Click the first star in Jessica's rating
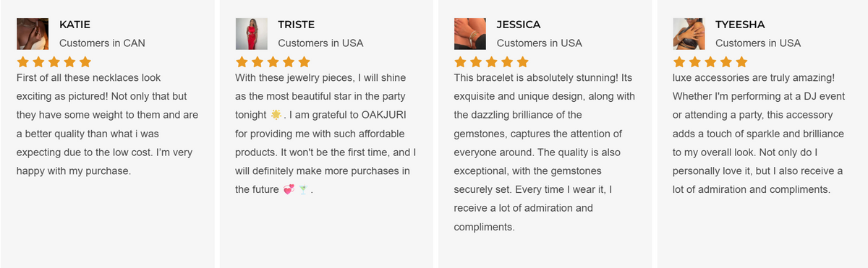The image size is (868, 268). (461, 61)
